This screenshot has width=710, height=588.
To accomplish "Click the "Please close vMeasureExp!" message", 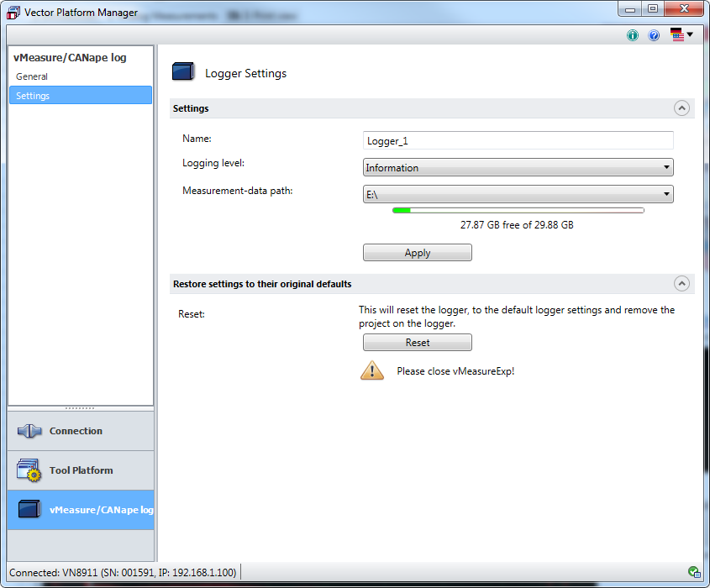I will (455, 371).
